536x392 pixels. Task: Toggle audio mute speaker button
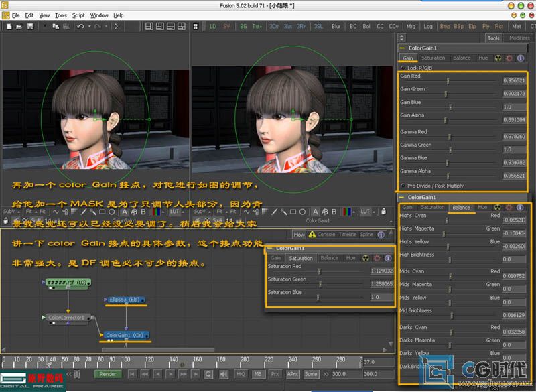tap(223, 374)
